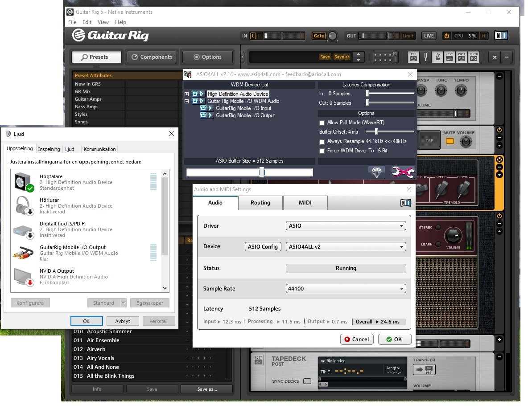Screen dimensions: 532x409
Task: Select next preset with the down arrow
Action: [x=358, y=60]
